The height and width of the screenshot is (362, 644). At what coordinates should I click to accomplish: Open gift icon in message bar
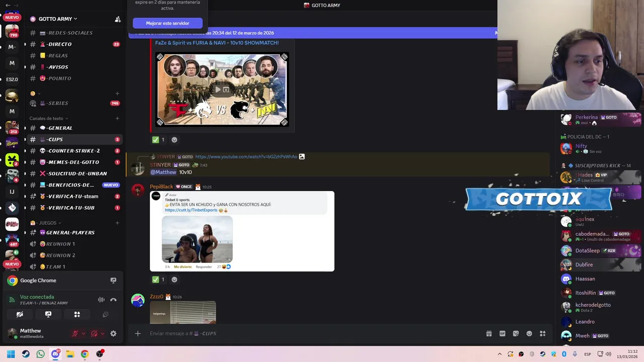point(489,333)
